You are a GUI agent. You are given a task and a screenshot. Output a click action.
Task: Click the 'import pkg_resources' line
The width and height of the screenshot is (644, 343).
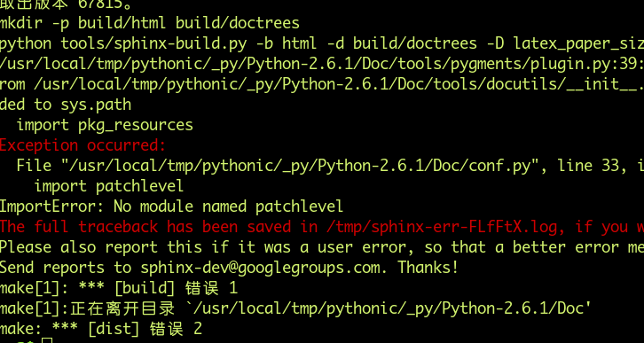click(x=105, y=125)
